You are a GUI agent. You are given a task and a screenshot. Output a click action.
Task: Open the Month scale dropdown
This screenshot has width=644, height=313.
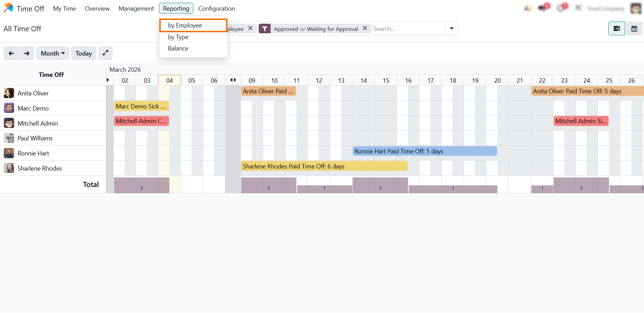point(53,54)
